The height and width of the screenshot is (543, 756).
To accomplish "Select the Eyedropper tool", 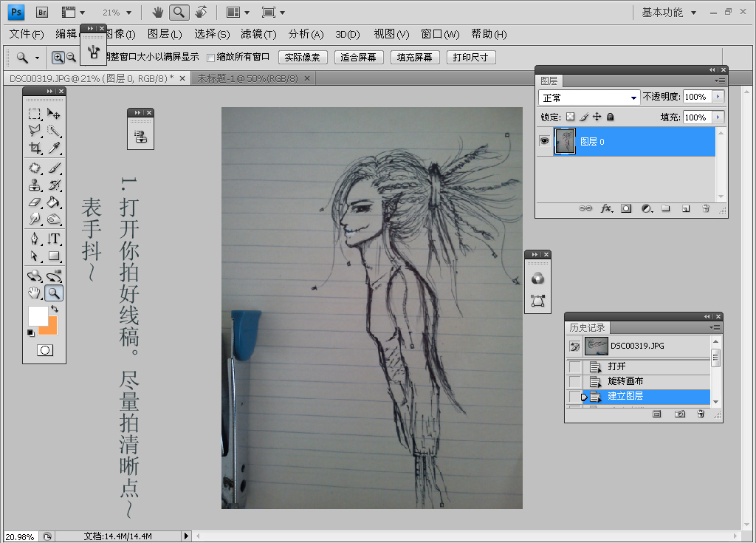I will (54, 148).
